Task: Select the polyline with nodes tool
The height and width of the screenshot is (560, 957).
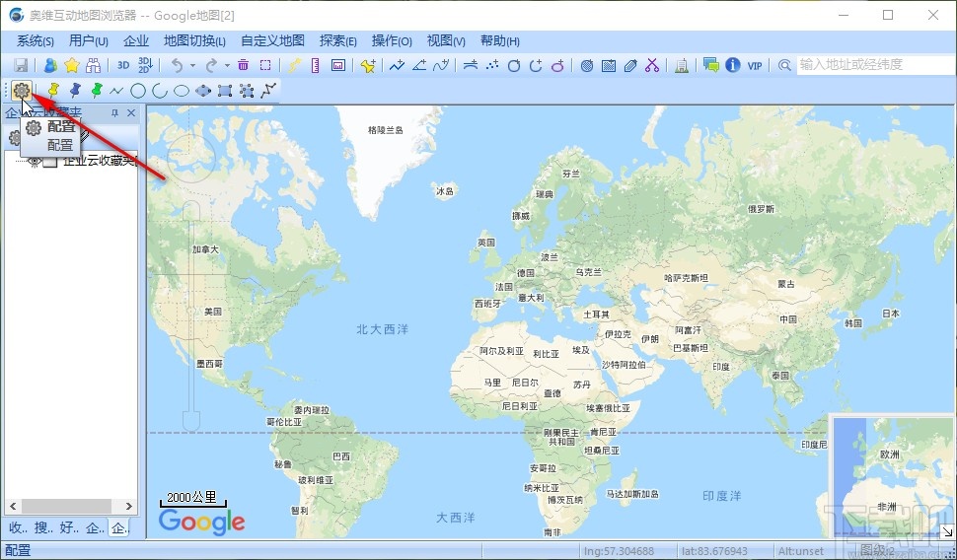Action: click(x=268, y=91)
